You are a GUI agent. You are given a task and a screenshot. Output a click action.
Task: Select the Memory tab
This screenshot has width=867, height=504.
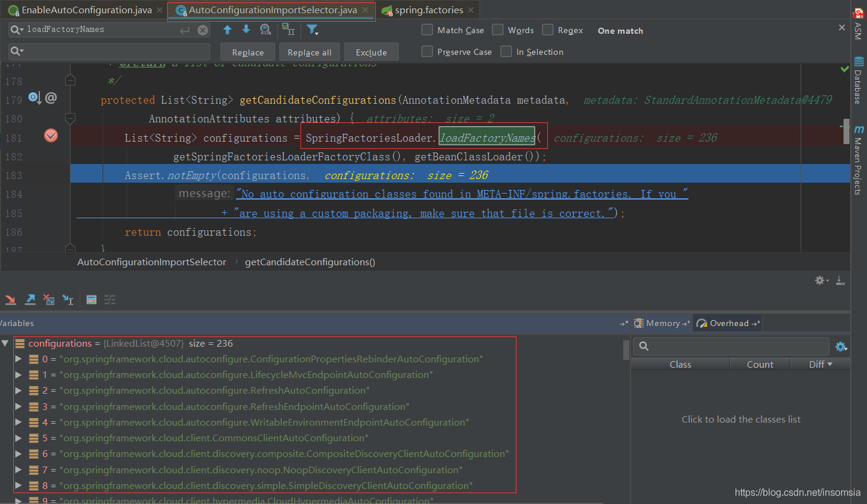pyautogui.click(x=663, y=323)
